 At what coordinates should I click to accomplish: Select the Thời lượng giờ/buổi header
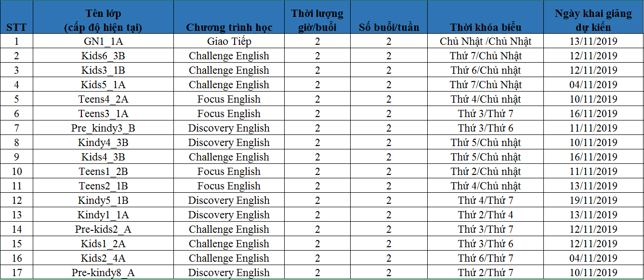pos(317,20)
